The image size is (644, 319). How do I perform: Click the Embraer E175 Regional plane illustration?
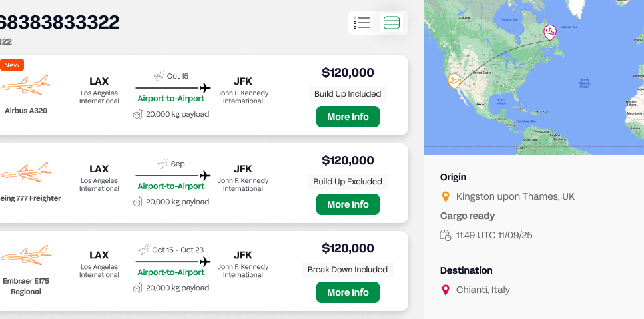(x=25, y=255)
